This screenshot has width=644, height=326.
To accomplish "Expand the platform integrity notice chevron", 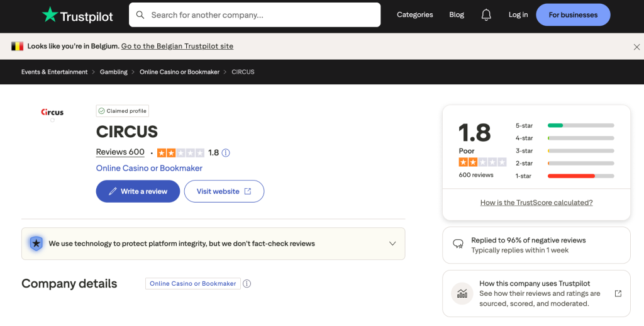I will (392, 244).
